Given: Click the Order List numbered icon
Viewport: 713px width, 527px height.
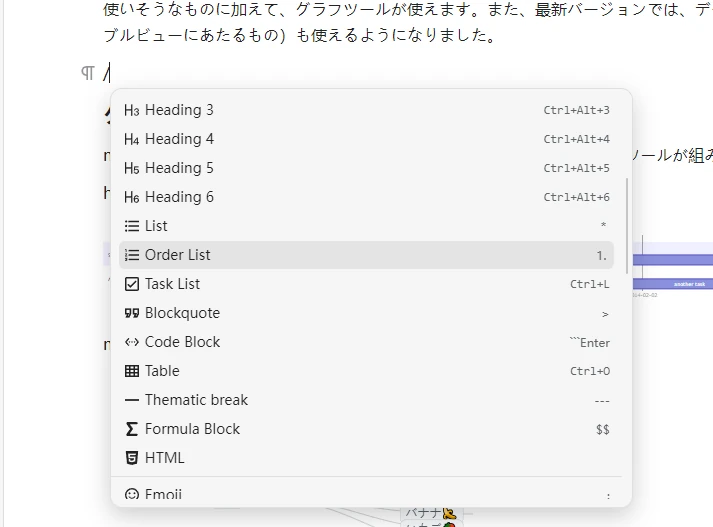Looking at the screenshot, I should point(132,255).
